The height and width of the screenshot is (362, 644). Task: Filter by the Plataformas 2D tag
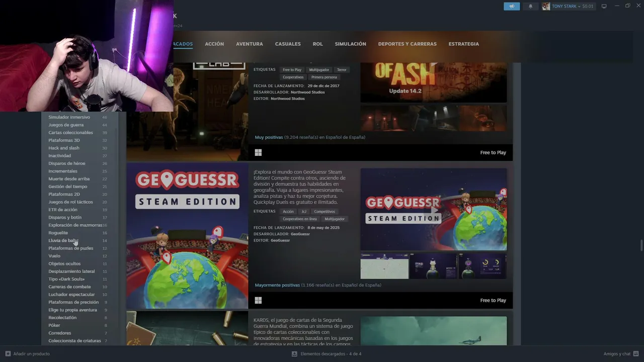(x=64, y=194)
